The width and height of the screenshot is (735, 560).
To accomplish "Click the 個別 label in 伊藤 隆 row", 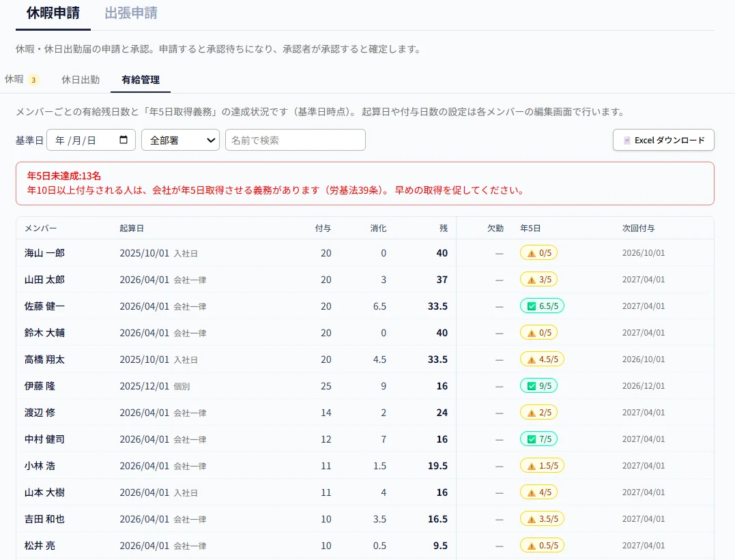I will [182, 387].
